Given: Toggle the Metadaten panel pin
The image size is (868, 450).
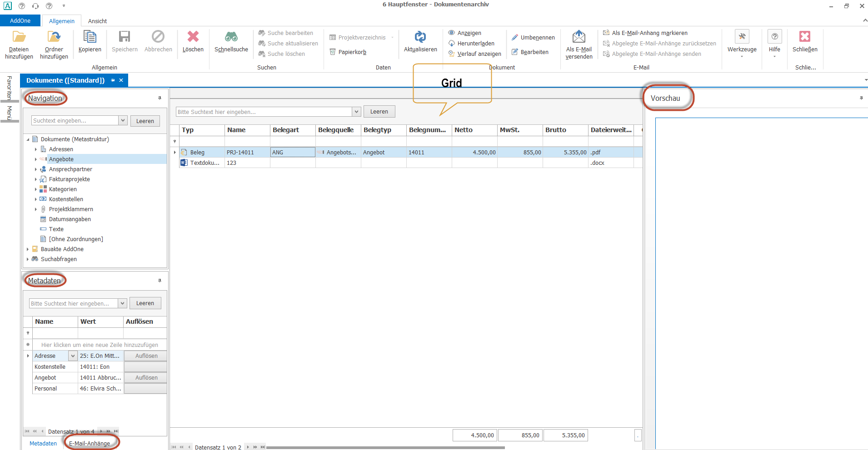Looking at the screenshot, I should (x=160, y=281).
